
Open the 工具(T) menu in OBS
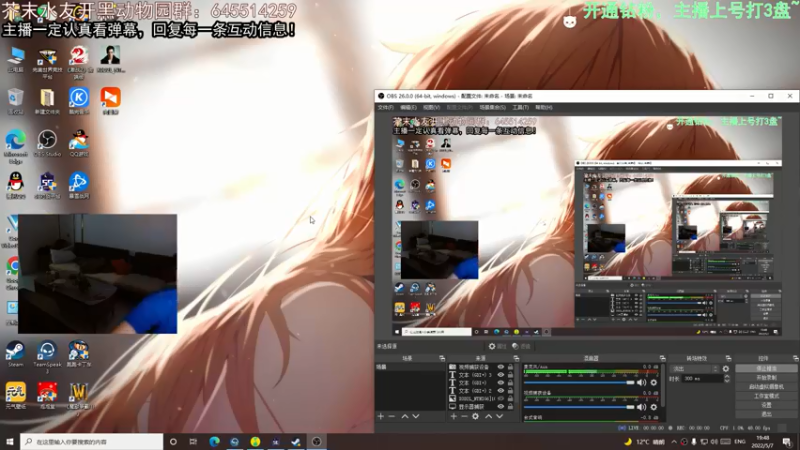click(x=520, y=108)
